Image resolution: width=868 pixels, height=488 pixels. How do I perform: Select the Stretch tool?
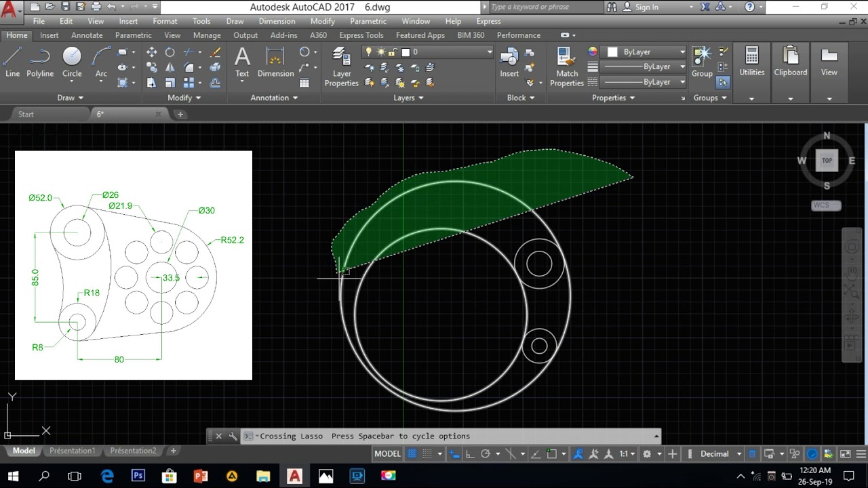pos(152,83)
